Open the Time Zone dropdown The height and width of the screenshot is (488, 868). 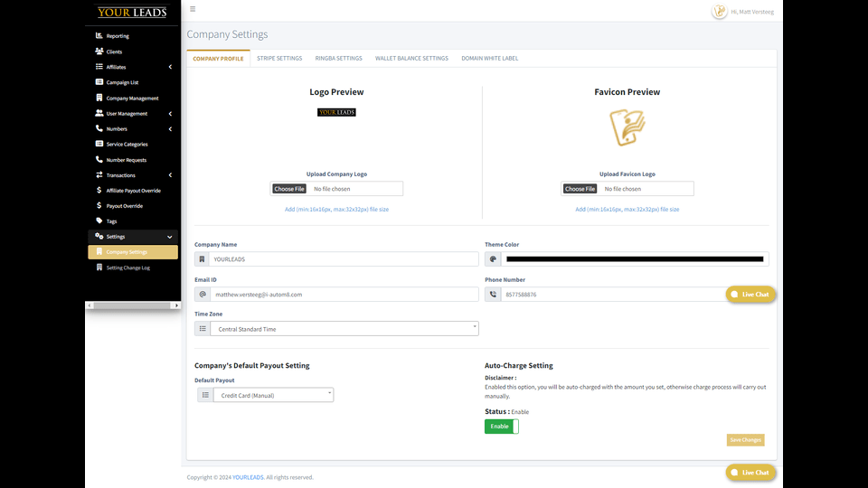pos(344,329)
